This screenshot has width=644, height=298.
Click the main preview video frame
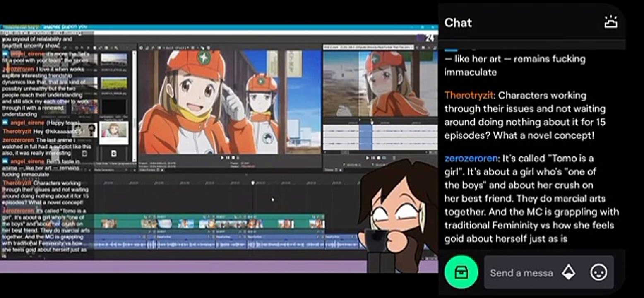[229, 102]
